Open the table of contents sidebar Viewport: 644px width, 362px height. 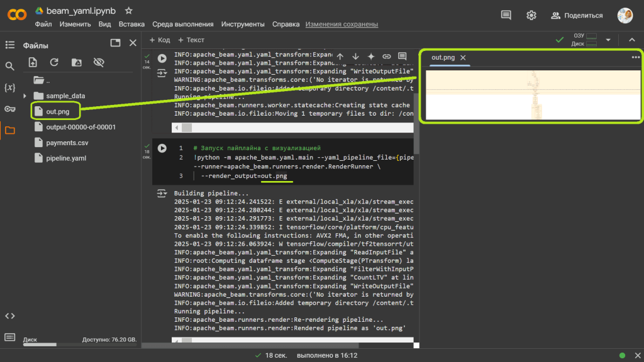10,45
